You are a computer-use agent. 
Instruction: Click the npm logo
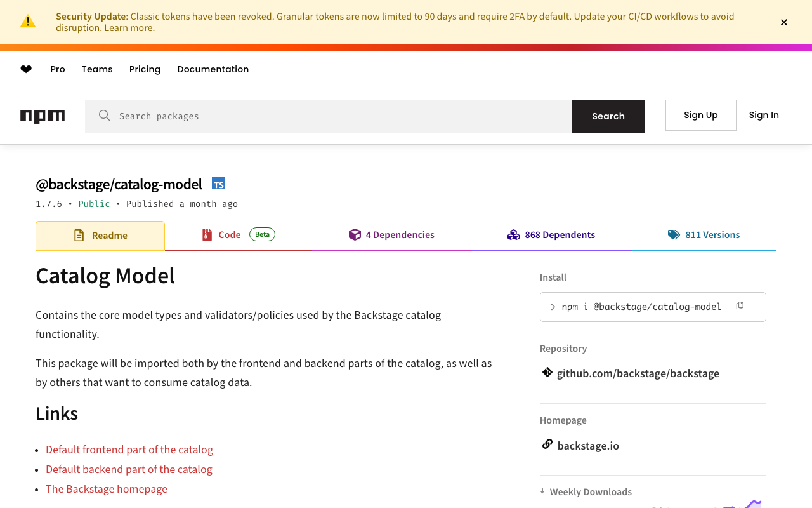(43, 116)
